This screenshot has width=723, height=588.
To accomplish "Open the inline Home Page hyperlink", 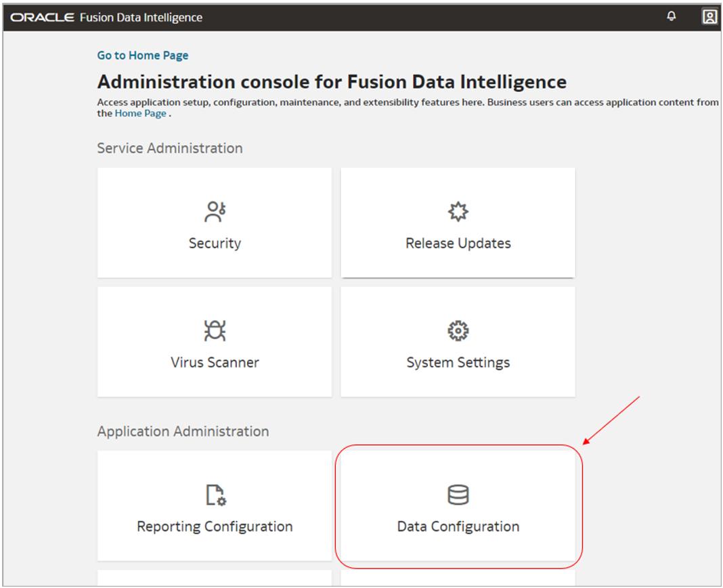I will pyautogui.click(x=139, y=113).
